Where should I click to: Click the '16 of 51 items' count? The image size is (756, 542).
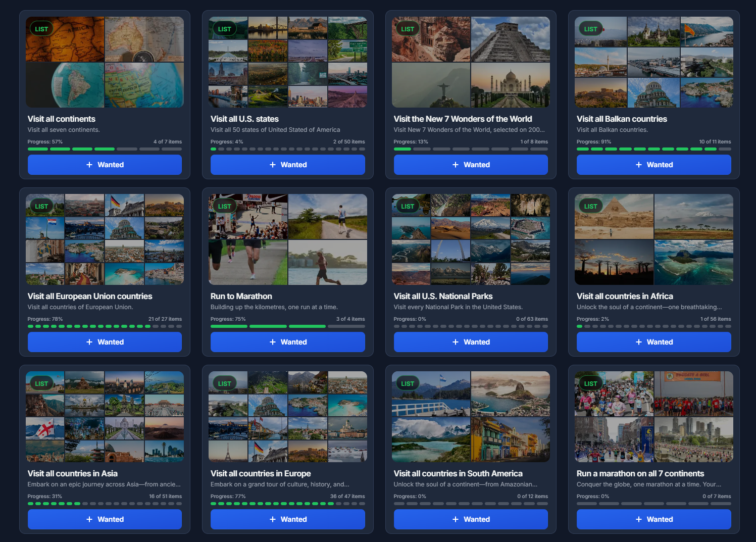click(165, 497)
